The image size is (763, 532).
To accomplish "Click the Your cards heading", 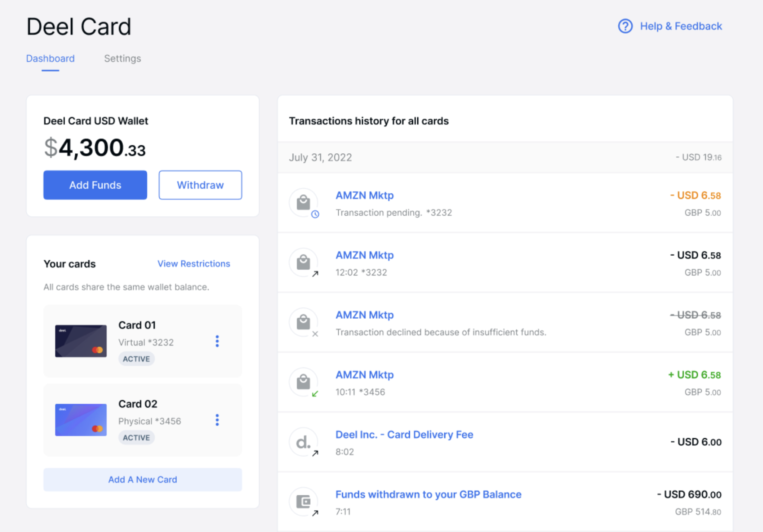I will (x=70, y=263).
